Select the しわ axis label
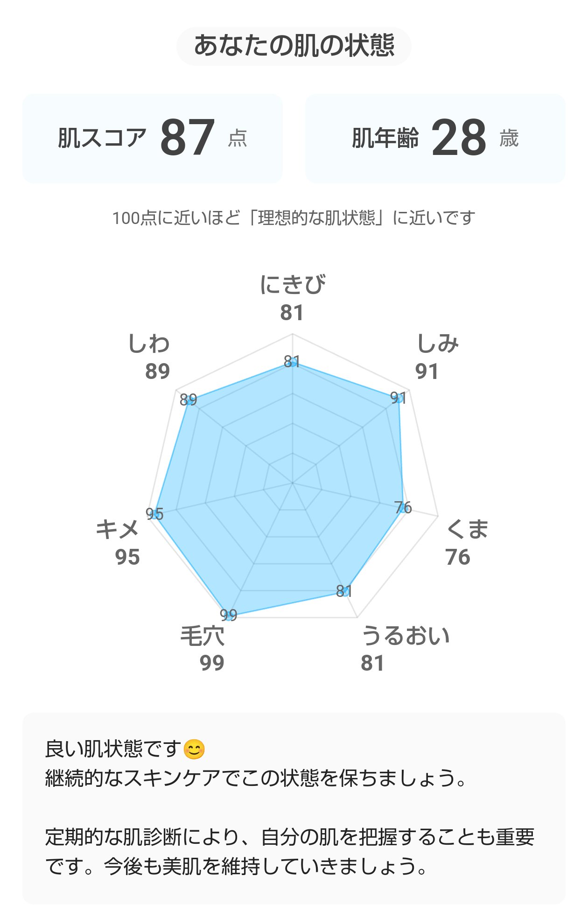The width and height of the screenshot is (588, 911). click(149, 344)
